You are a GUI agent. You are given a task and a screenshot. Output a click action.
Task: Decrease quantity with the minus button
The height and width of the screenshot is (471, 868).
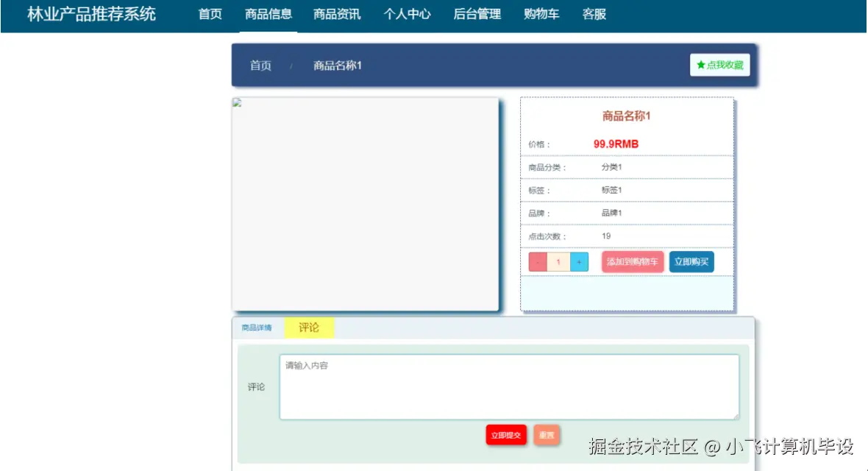coord(538,261)
